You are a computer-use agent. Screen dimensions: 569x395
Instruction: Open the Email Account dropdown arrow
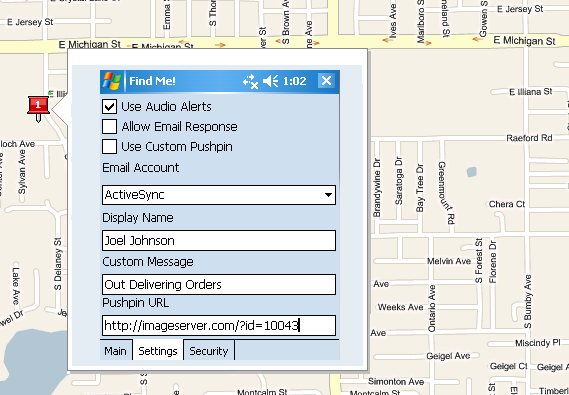328,195
